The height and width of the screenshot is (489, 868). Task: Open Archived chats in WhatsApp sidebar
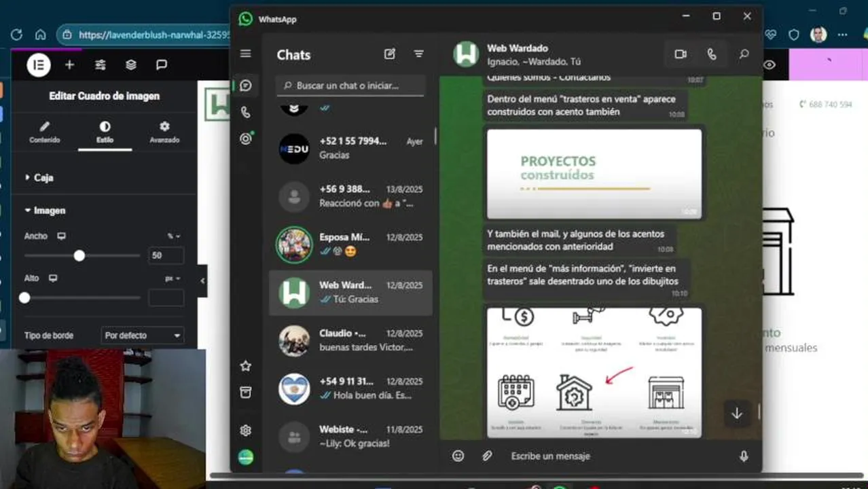pos(246,393)
